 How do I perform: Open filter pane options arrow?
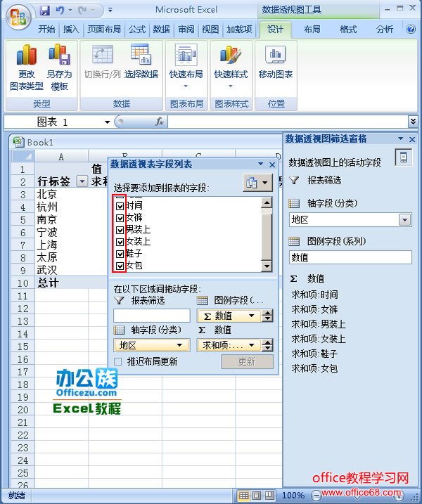(400, 138)
